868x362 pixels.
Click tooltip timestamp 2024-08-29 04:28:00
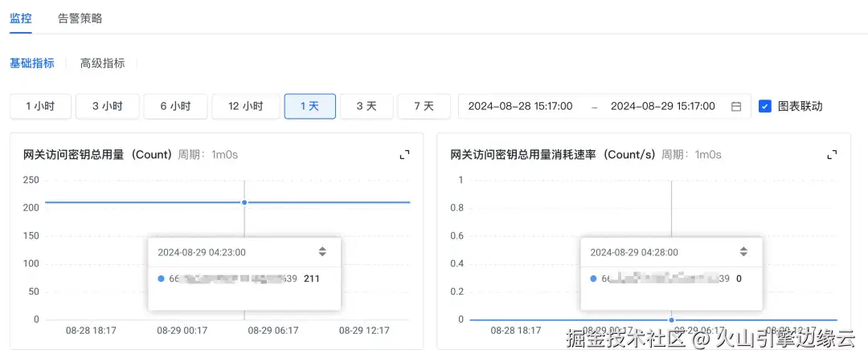coord(634,253)
